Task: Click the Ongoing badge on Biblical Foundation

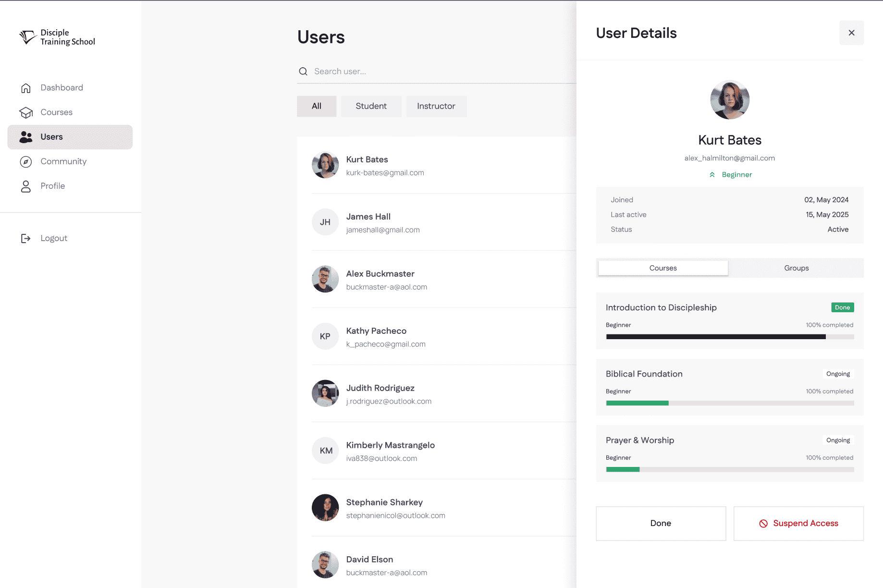Action: [838, 374]
